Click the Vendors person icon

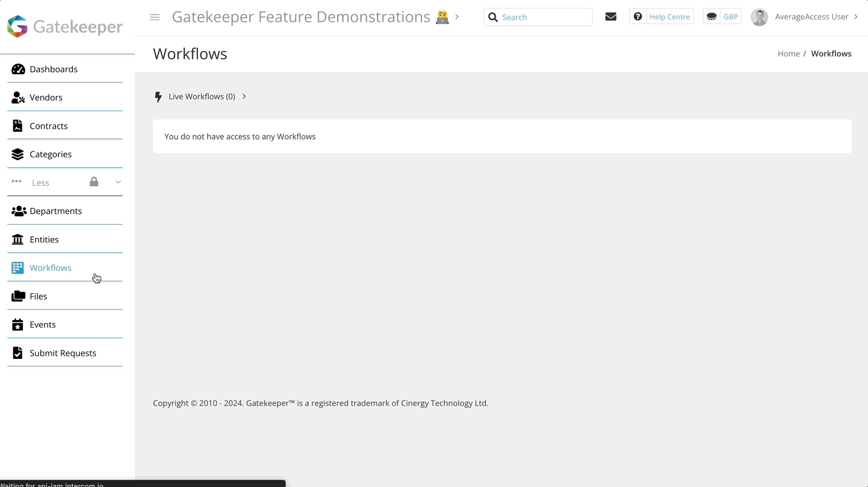tap(18, 98)
